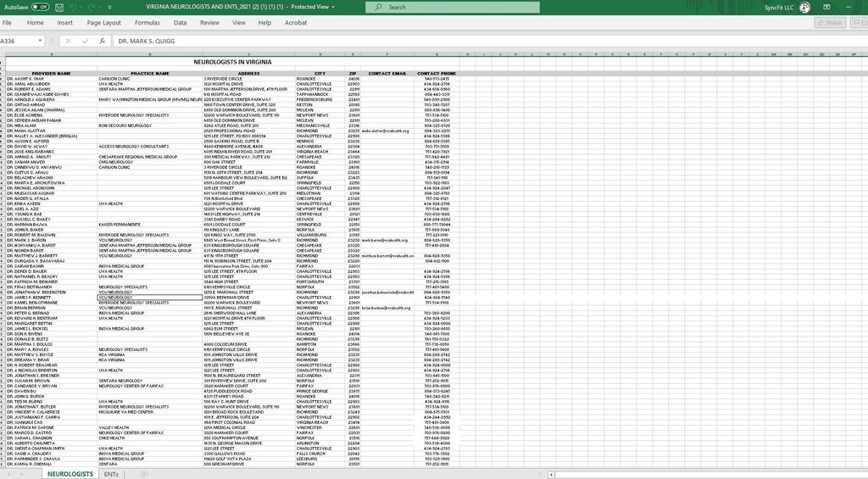Click the New Sheet plus icon

click(x=144, y=474)
